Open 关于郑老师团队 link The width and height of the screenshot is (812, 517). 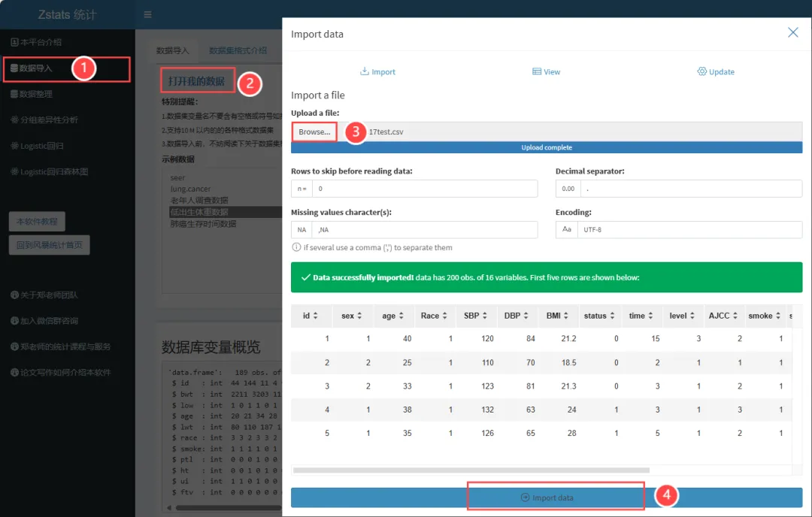tap(44, 295)
